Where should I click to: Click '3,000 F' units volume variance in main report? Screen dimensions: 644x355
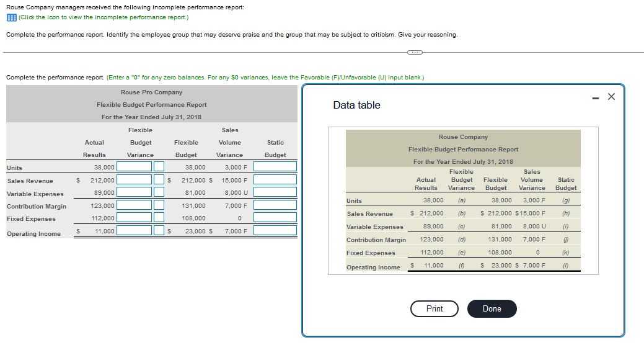pos(236,168)
